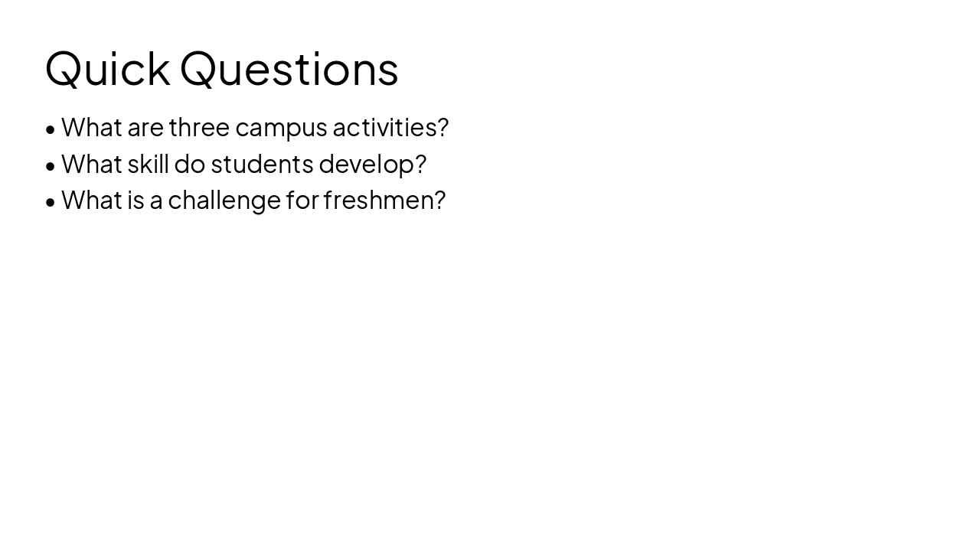
Task: Place cursor on the word "activities?"
Action: tap(390, 128)
